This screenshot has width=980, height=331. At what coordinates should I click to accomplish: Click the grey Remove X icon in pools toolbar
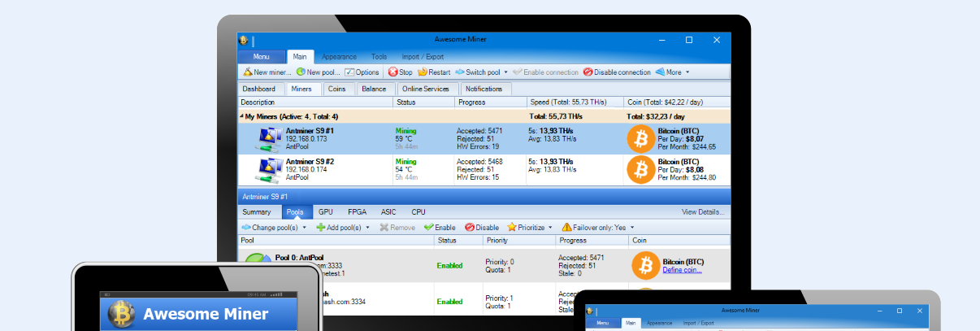385,228
